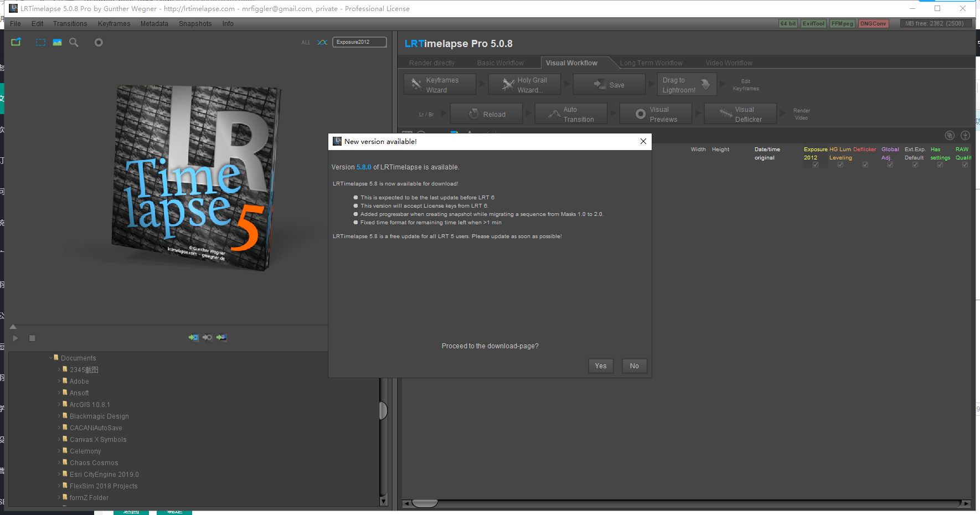Open the Video Workflow tab

coord(729,63)
